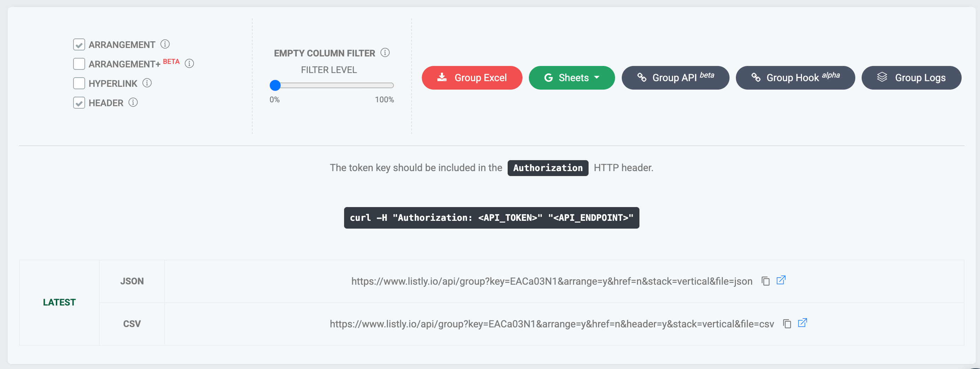Open the Group Hook alpha panel
The height and width of the screenshot is (369, 980).
(x=795, y=78)
